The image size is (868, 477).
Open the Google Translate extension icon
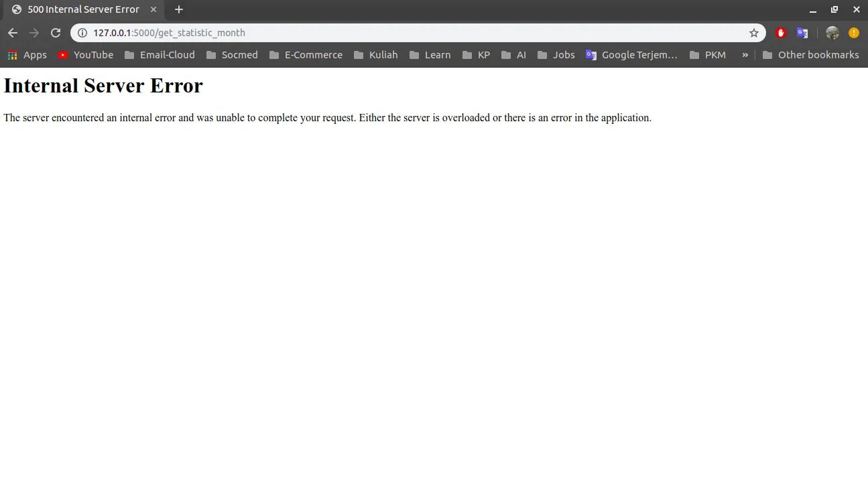(x=802, y=33)
